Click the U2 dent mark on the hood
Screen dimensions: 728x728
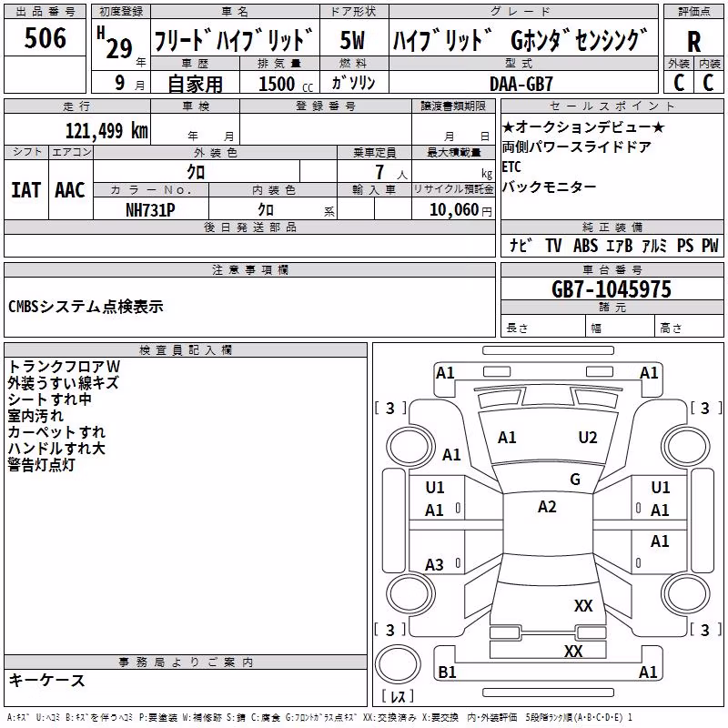tap(588, 438)
